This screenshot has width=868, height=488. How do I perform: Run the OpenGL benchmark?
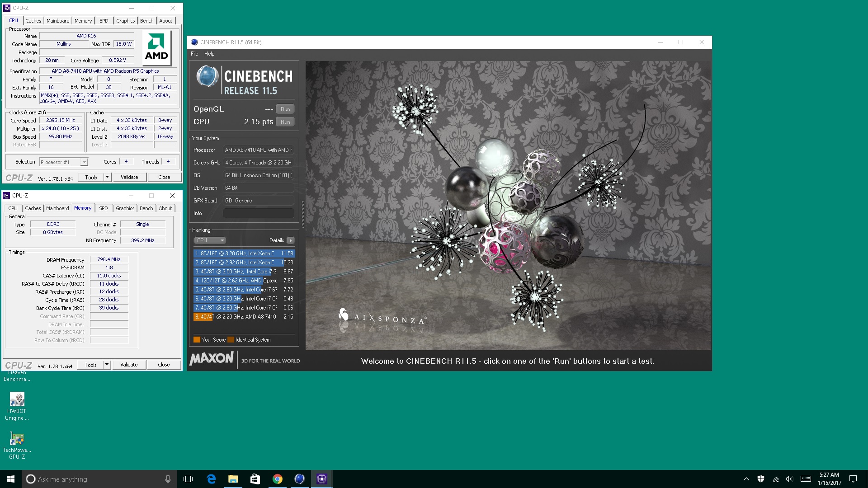coord(285,109)
